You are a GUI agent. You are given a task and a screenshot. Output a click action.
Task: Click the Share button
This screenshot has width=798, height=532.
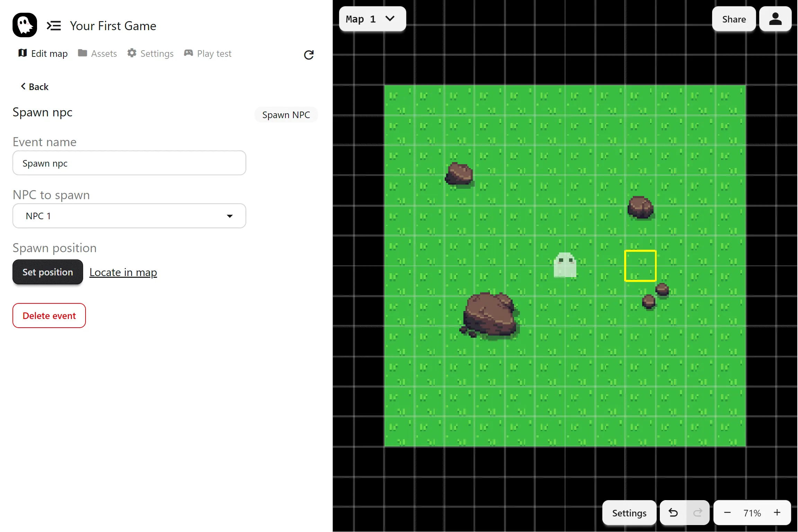click(x=734, y=19)
